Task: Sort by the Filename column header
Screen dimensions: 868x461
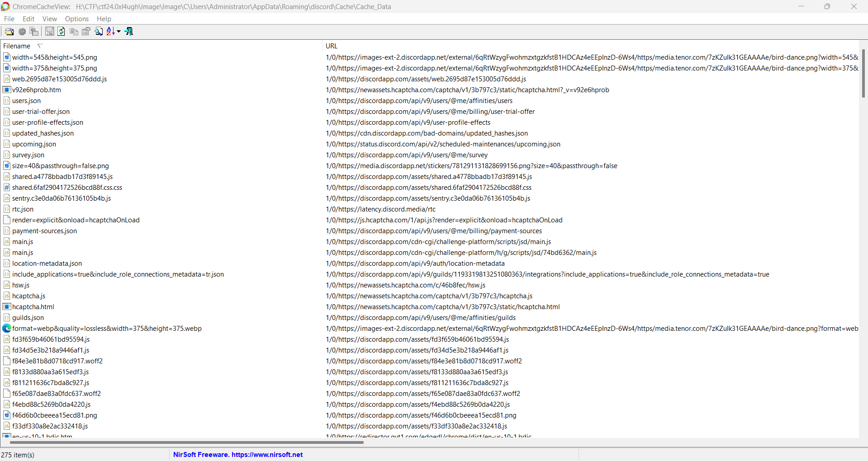Action: pyautogui.click(x=161, y=46)
